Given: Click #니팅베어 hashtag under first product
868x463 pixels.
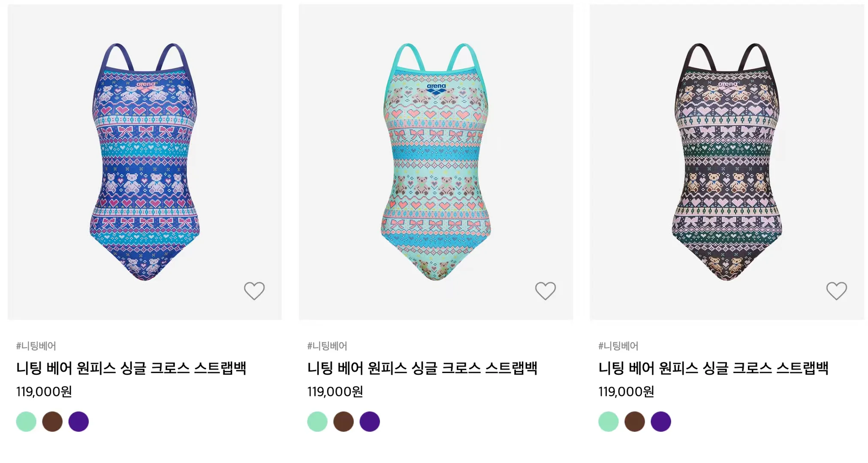Looking at the screenshot, I should [36, 346].
